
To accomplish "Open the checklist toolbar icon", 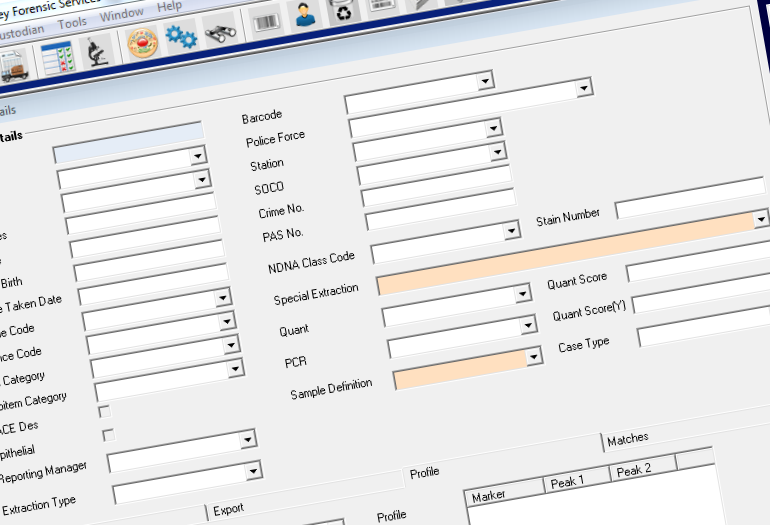I will coord(56,58).
